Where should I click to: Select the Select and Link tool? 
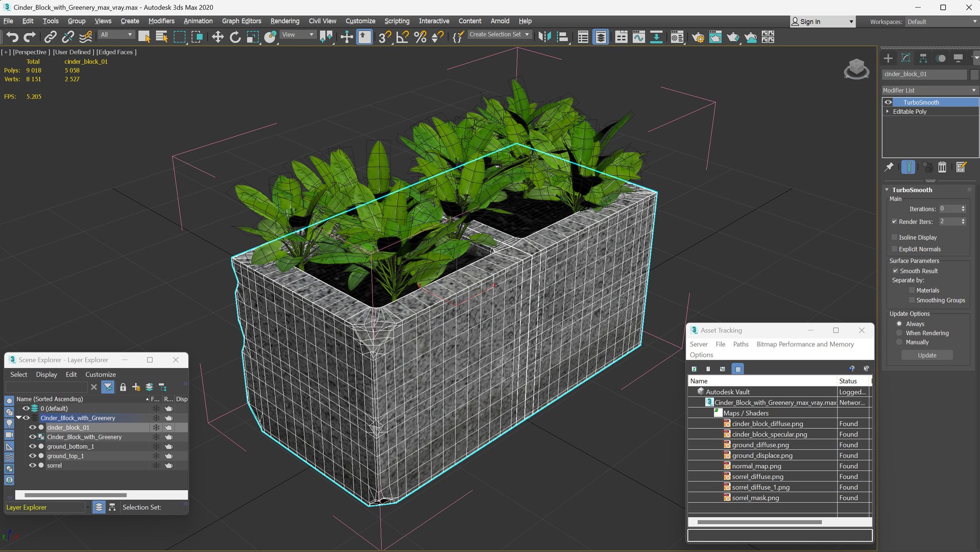click(x=50, y=37)
